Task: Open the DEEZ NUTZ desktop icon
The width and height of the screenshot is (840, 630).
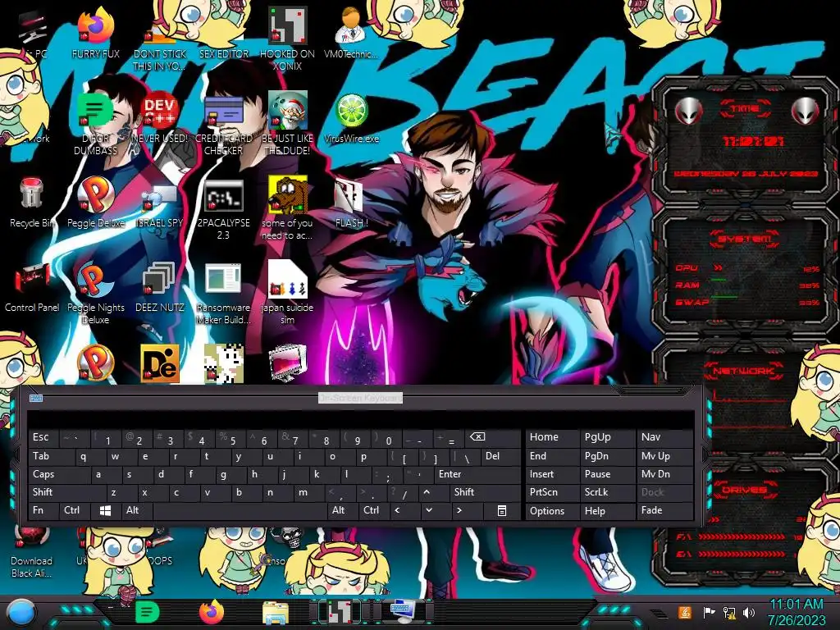Action: (x=160, y=287)
